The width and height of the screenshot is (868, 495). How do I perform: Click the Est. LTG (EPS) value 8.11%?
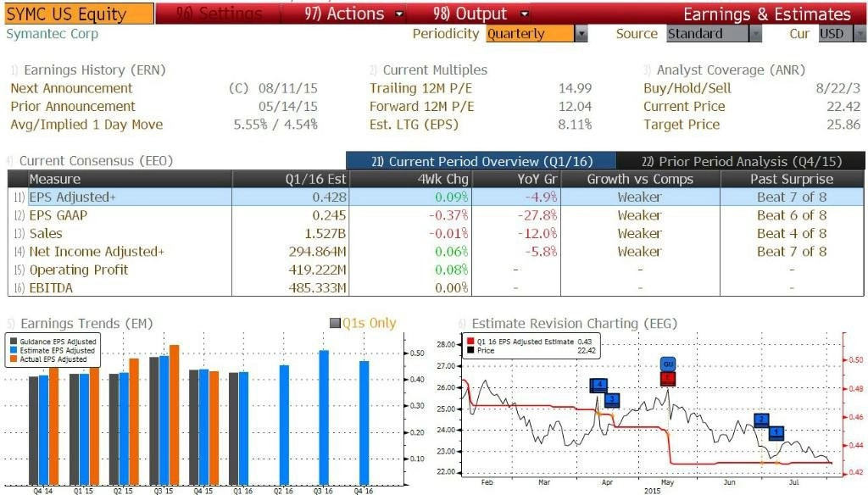(x=576, y=125)
